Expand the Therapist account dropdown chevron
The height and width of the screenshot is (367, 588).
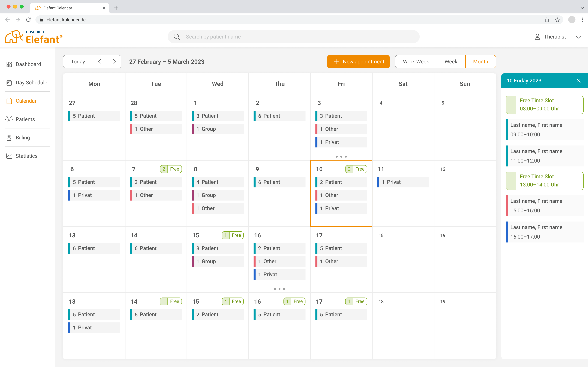pyautogui.click(x=578, y=37)
